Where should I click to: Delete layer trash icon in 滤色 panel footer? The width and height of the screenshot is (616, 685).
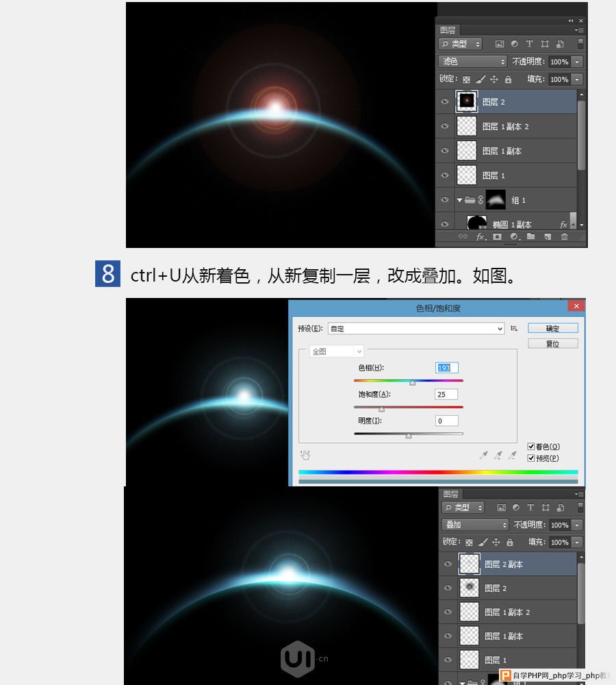565,236
